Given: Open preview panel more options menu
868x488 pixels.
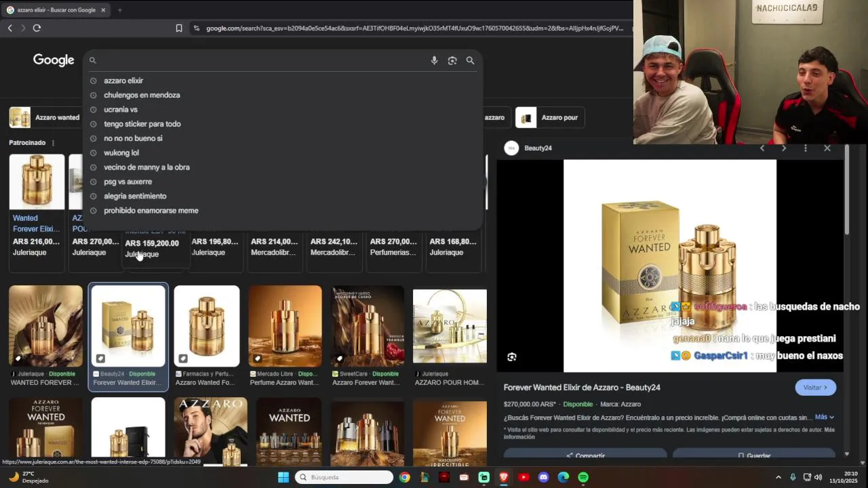Looking at the screenshot, I should pyautogui.click(x=806, y=148).
